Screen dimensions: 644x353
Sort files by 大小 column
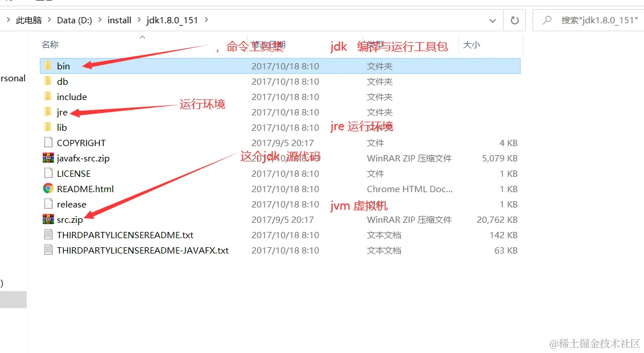[x=471, y=45]
